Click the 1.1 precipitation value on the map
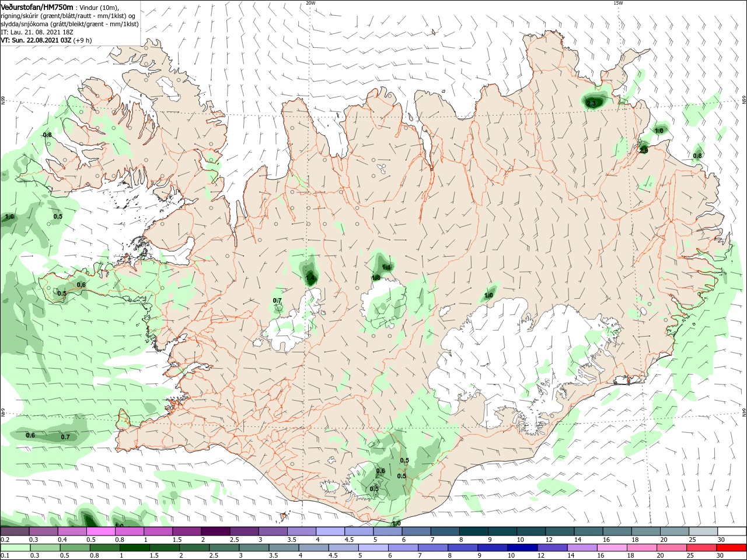The height and width of the screenshot is (560, 747). (386, 267)
